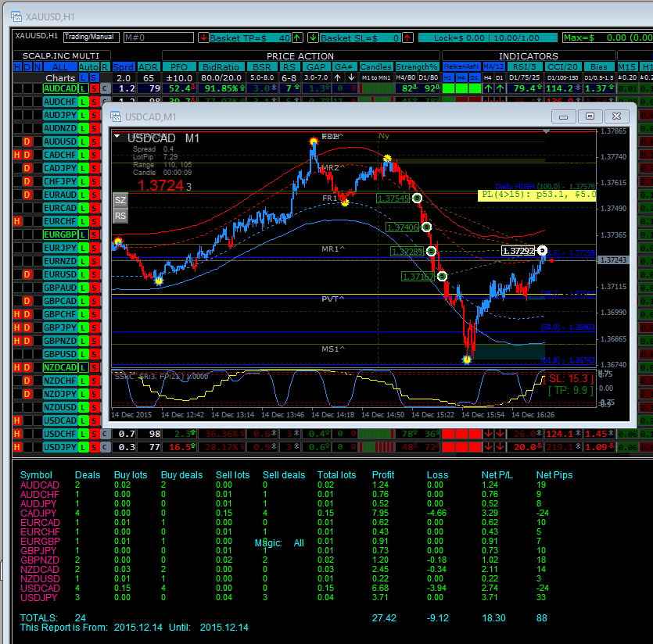Click blue L button in Charts row
The image size is (653, 644).
pyautogui.click(x=84, y=77)
